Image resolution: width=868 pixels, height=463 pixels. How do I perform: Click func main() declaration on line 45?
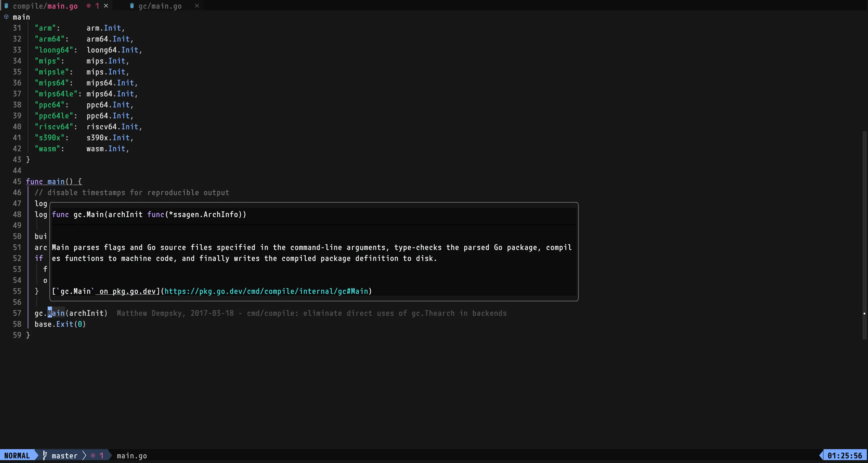coord(54,182)
